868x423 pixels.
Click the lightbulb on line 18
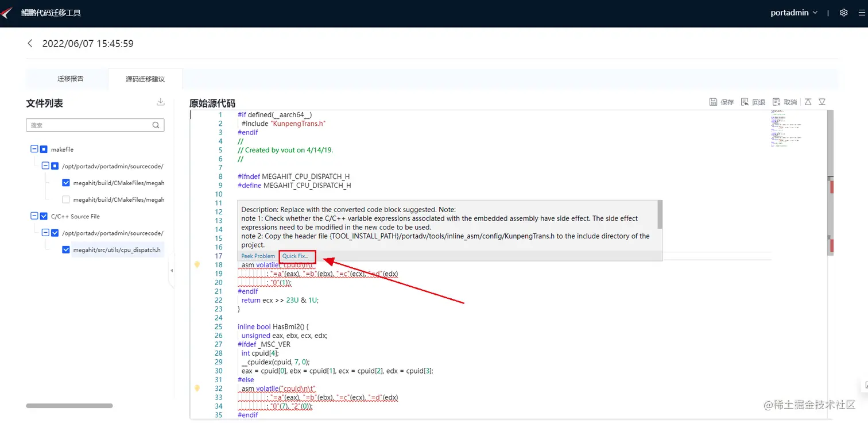tap(197, 265)
